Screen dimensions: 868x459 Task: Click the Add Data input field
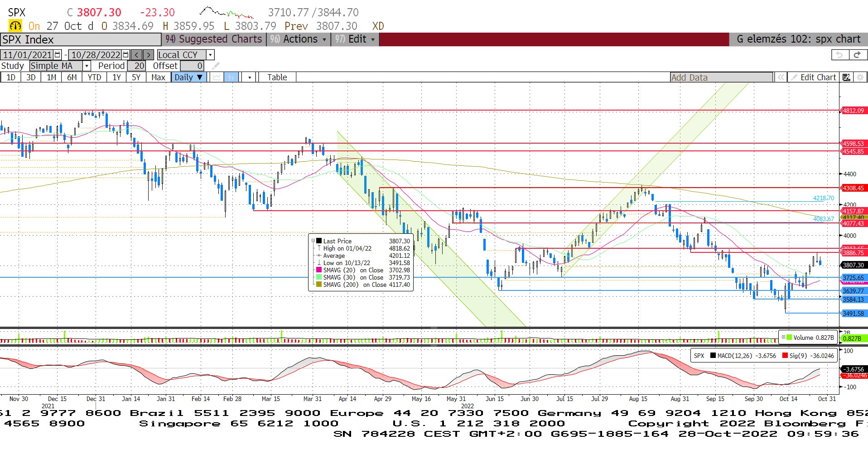(722, 77)
